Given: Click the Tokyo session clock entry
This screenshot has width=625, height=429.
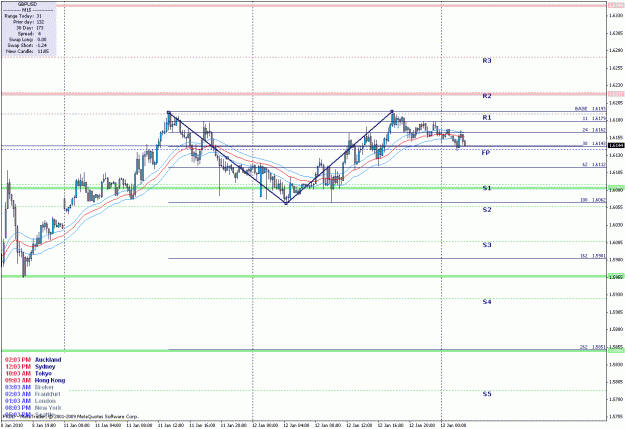Looking at the screenshot, I should pyautogui.click(x=28, y=374).
